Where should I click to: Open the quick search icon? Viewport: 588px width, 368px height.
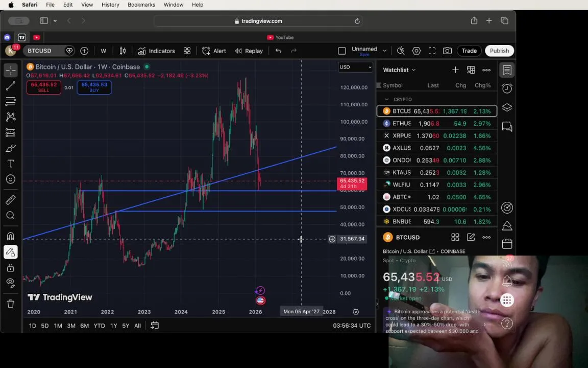(401, 51)
